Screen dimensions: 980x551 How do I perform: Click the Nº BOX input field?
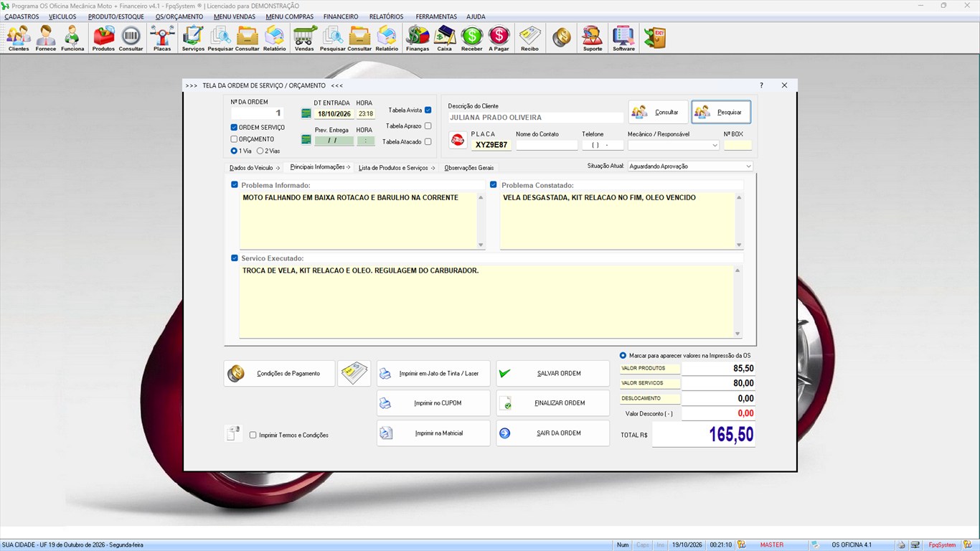[x=738, y=145]
